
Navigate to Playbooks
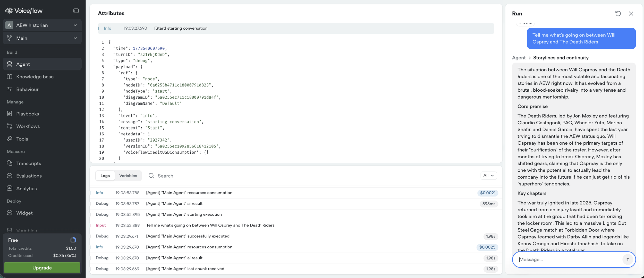point(42,114)
